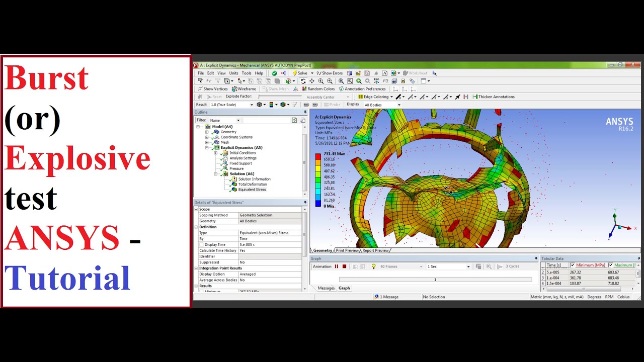
Task: Click the green checkmark update icon
Action: coord(274,73)
